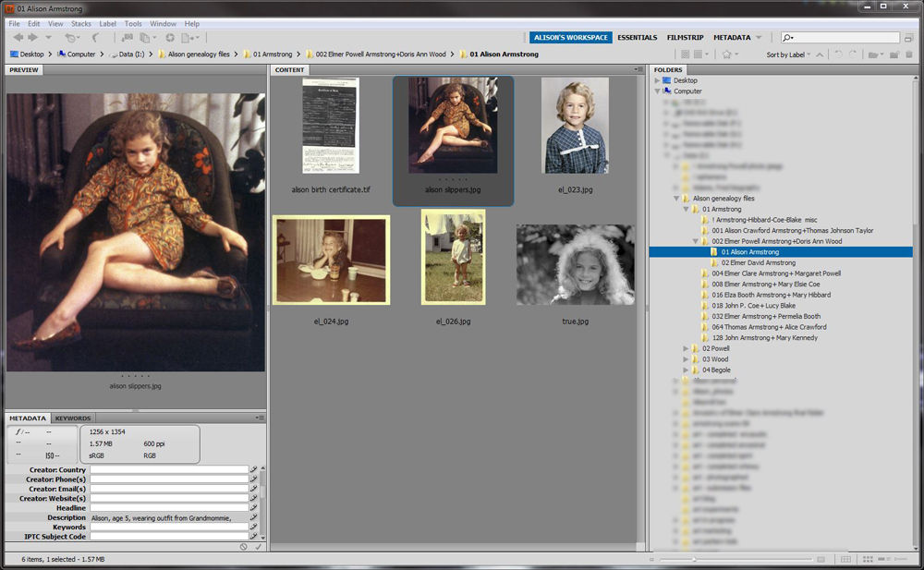Collapse the 01 Armstrong folder tree node
This screenshot has width=924, height=570.
click(686, 210)
